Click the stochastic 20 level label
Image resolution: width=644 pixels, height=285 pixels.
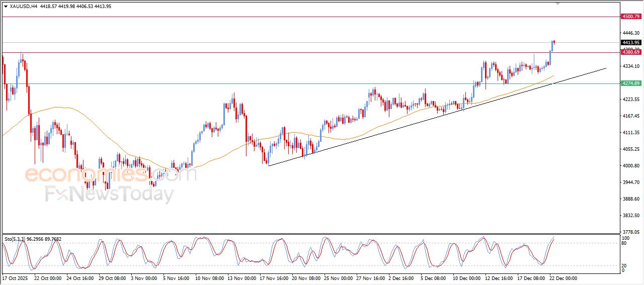624,265
